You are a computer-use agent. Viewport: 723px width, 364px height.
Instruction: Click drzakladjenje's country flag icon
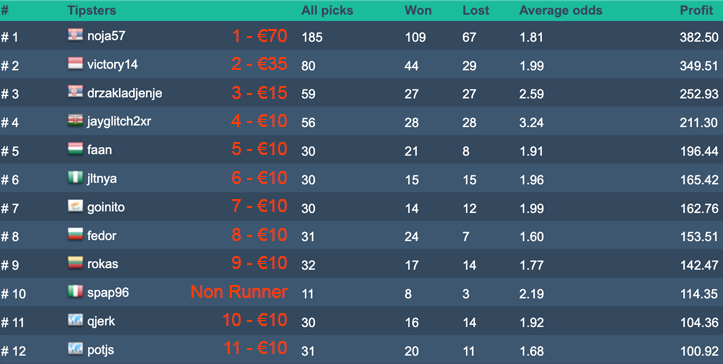(75, 92)
